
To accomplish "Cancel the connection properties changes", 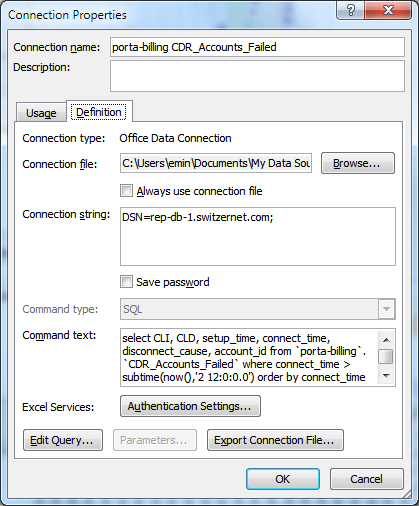I will (367, 479).
